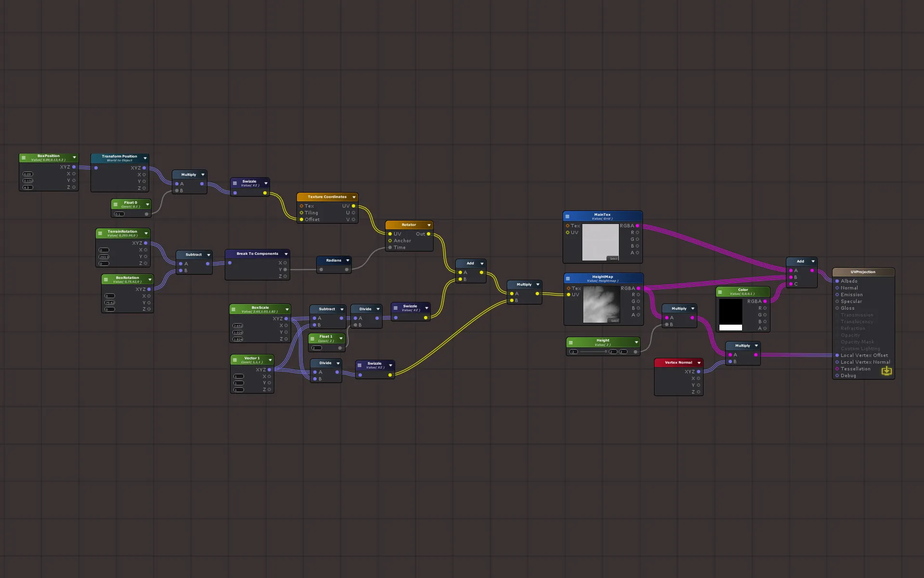Click the BoxRotation node hamburger icon
Screen dimensions: 924x578
[106, 279]
